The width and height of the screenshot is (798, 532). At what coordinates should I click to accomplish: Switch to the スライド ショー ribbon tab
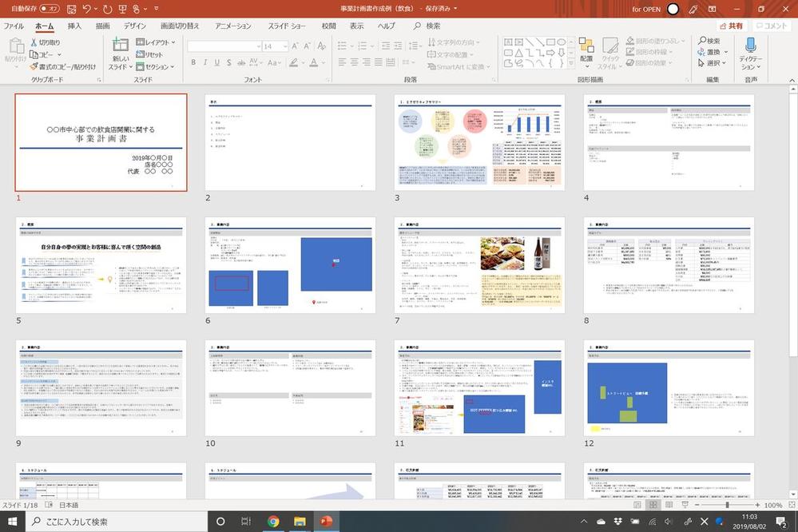click(287, 26)
